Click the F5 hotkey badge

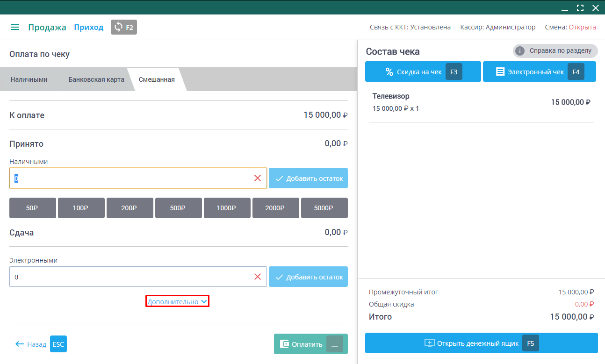(x=531, y=343)
